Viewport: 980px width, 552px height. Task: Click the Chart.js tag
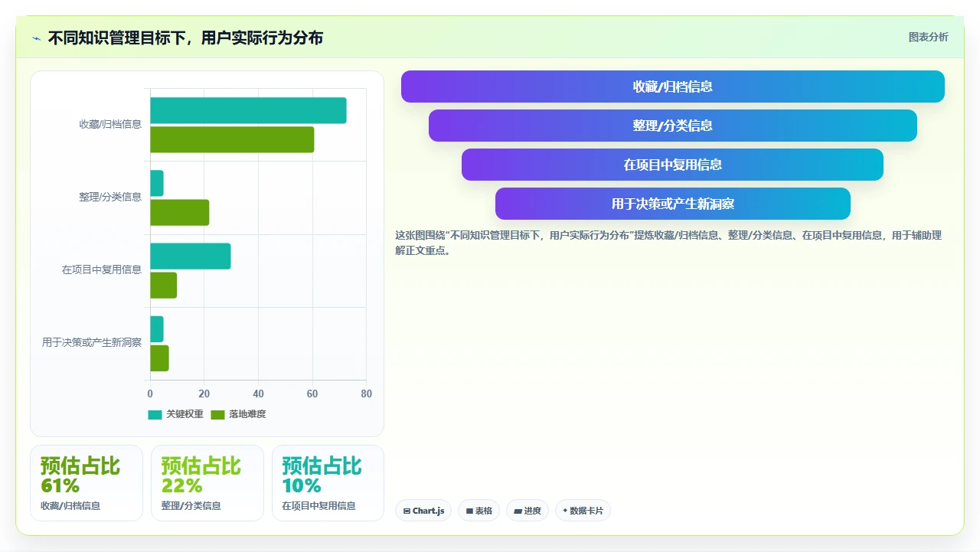tap(423, 511)
